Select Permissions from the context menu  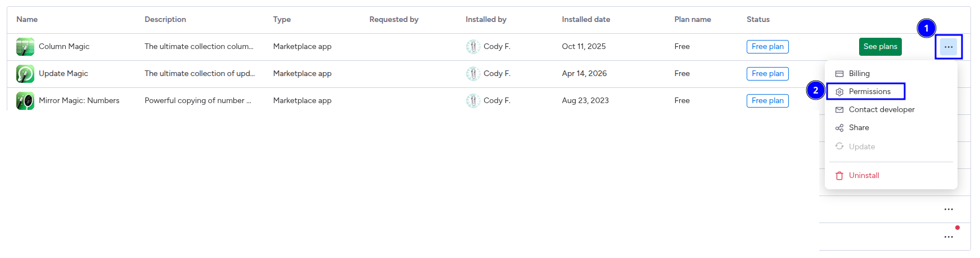(869, 92)
